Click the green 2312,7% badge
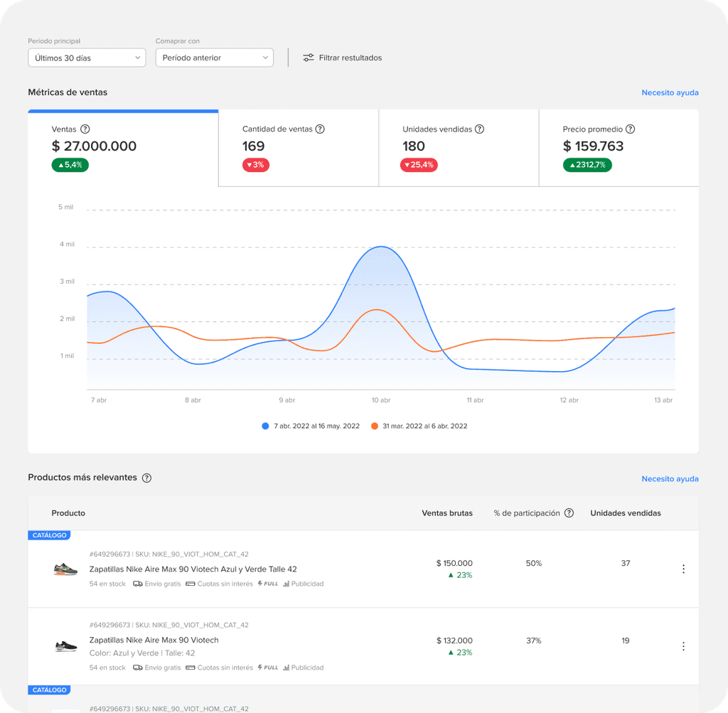Image resolution: width=728 pixels, height=713 pixels. pos(587,165)
